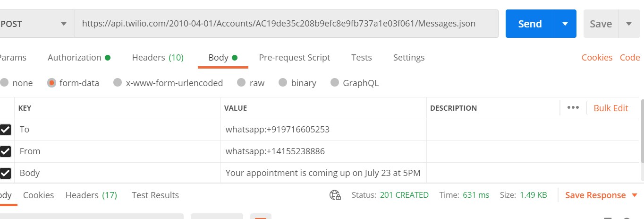This screenshot has height=219, width=644.
Task: Open the Bulk Edit link
Action: coord(611,108)
